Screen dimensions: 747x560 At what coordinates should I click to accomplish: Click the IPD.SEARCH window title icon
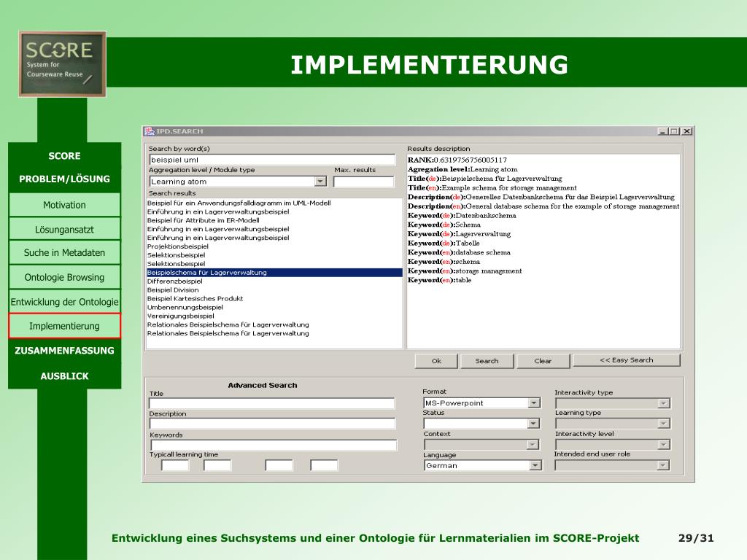[x=150, y=131]
